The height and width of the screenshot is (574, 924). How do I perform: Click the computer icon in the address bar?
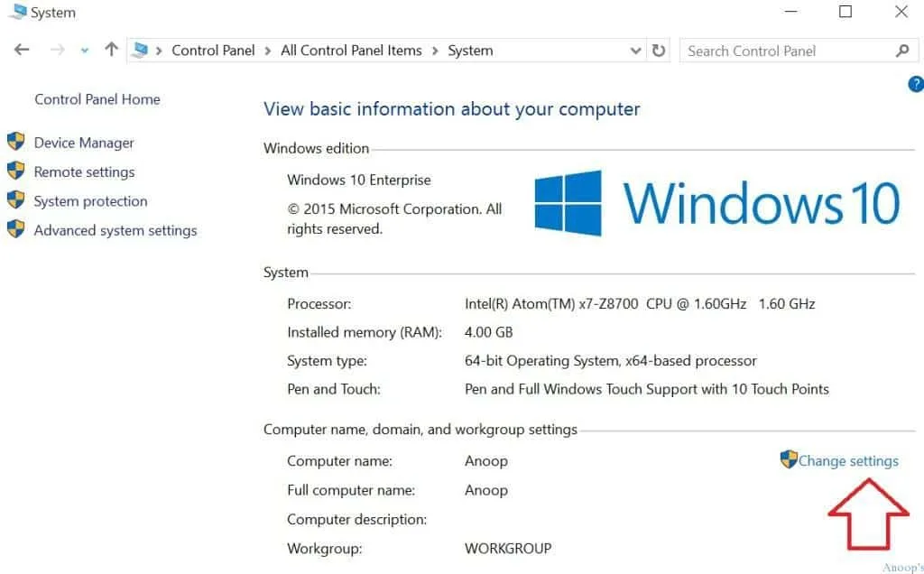142,50
